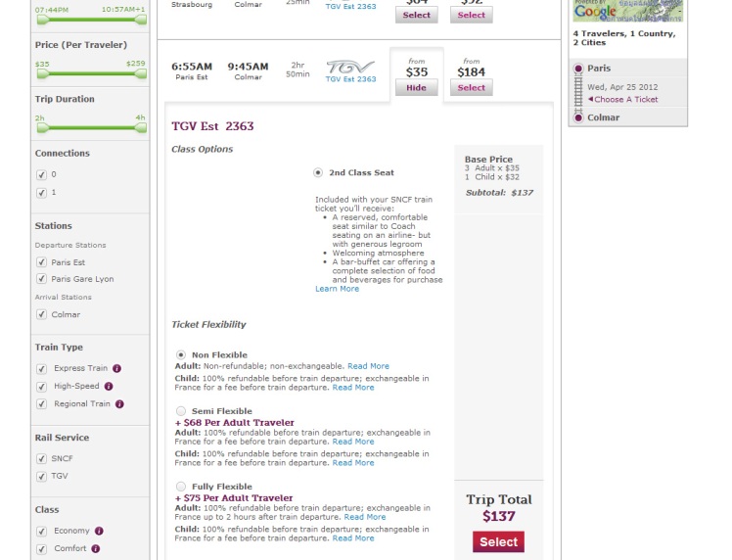Click minimum price slider handle at $35

(42, 73)
